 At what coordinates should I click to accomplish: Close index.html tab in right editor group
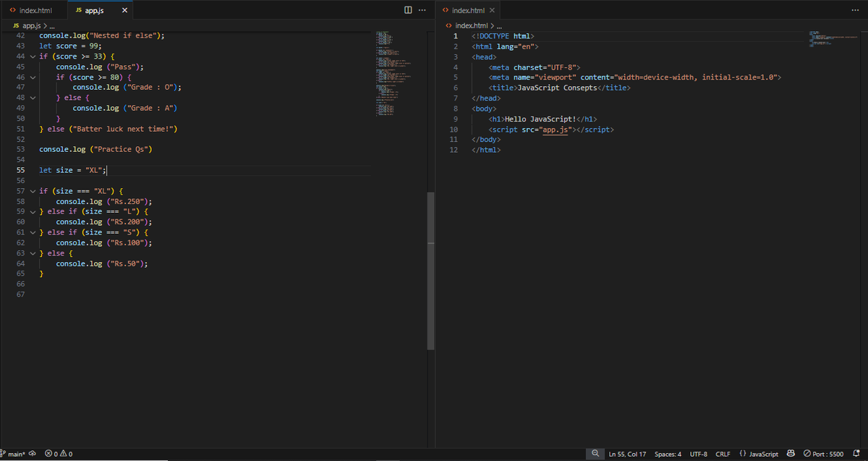click(492, 10)
